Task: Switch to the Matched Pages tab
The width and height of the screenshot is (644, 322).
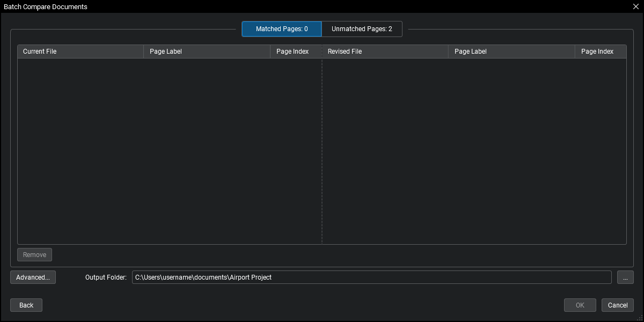Action: 281,28
